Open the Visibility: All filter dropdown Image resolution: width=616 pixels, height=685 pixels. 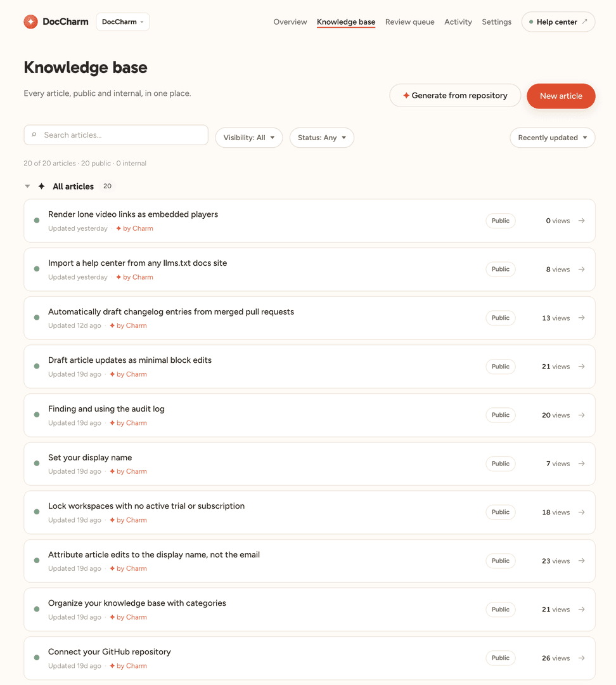tap(249, 138)
